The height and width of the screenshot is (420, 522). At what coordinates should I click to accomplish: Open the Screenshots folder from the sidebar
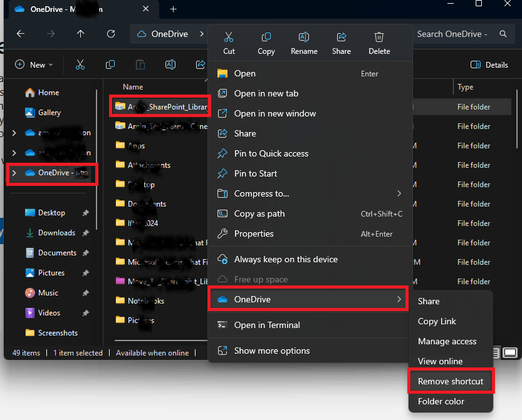click(x=57, y=332)
